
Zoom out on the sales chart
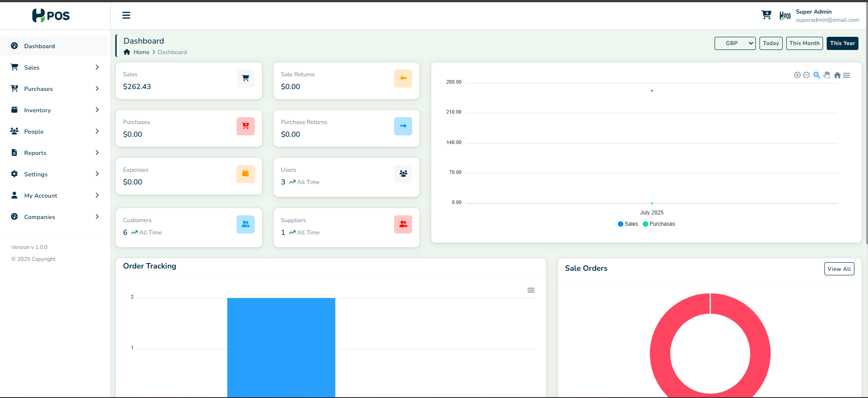pyautogui.click(x=806, y=75)
